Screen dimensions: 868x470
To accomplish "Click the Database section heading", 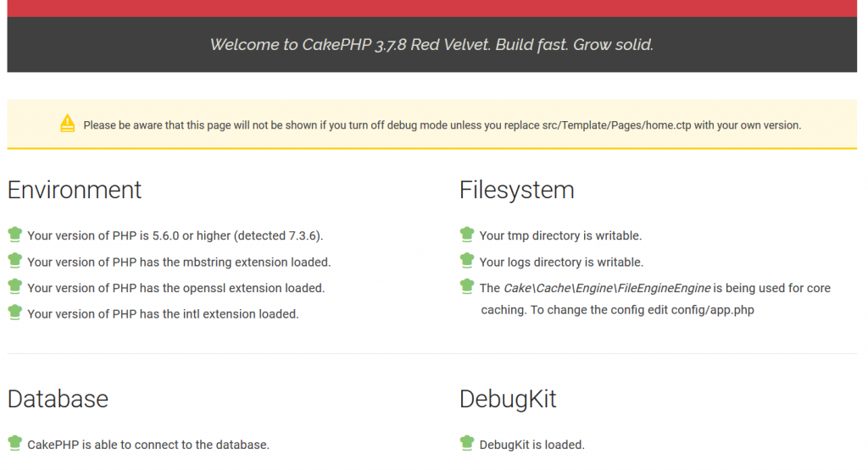I will point(58,398).
